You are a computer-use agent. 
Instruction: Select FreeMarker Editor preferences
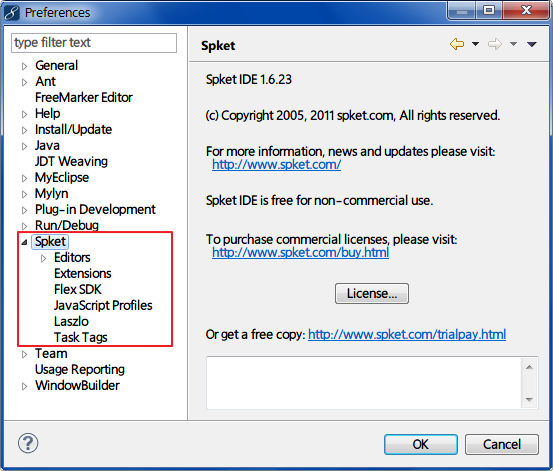pyautogui.click(x=84, y=97)
